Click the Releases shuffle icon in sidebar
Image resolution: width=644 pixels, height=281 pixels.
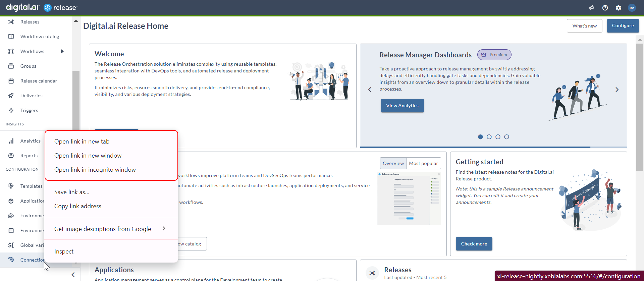pyautogui.click(x=11, y=22)
